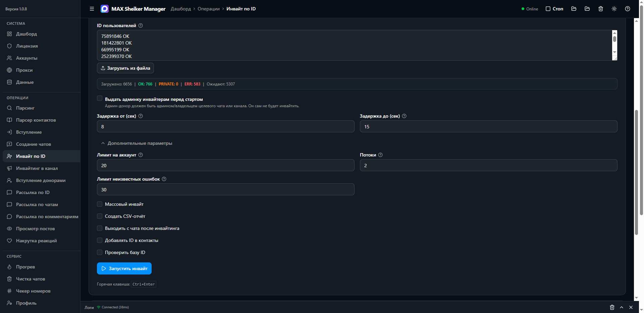
Task: Click the help icon beside Задержка до (сек)
Action: coord(404,116)
